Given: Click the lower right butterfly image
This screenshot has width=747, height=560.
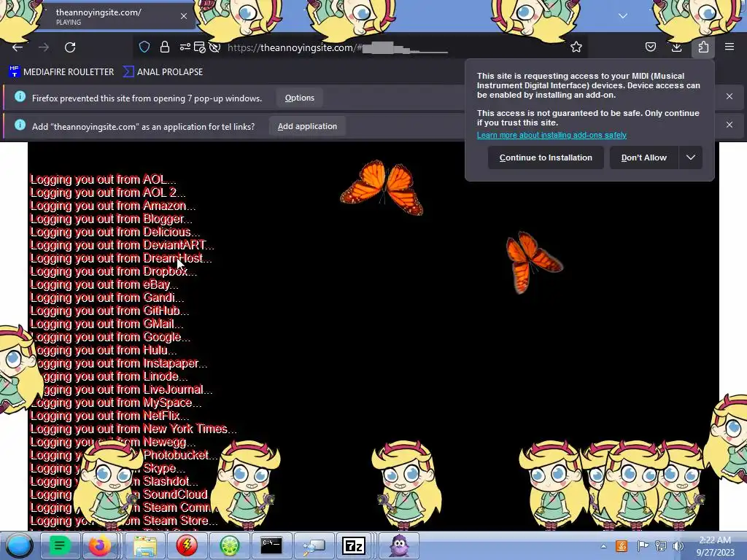Looking at the screenshot, I should tap(533, 262).
